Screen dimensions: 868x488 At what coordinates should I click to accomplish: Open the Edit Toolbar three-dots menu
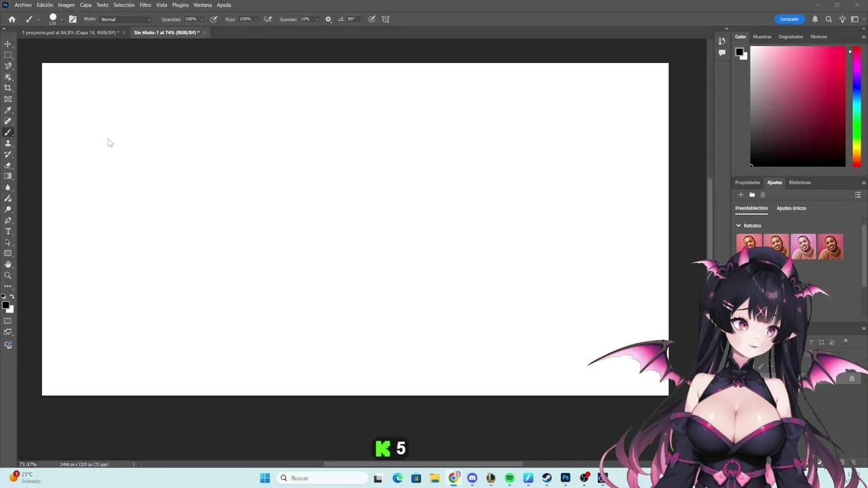pyautogui.click(x=8, y=286)
